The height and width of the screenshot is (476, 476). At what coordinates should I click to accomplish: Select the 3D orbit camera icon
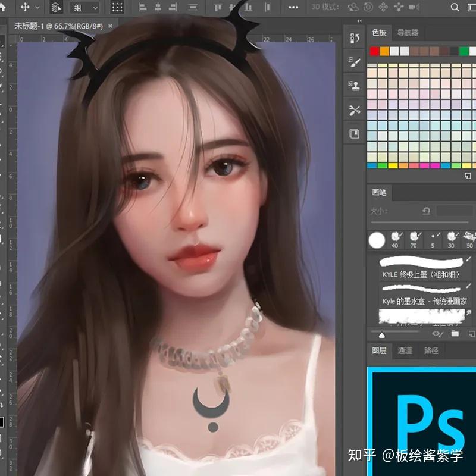[x=353, y=7]
